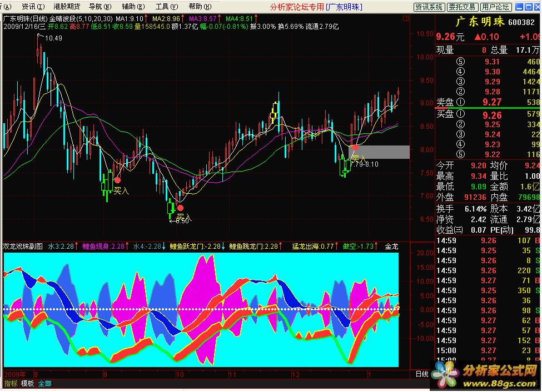This screenshot has width=542, height=392.
Task: Click the yellow highlighted candlesticks near 9.00
Action: (x=275, y=112)
